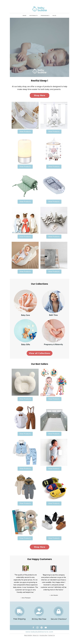The image size is (79, 644).
Task: Select the SALE navigation item
Action: point(55,15)
